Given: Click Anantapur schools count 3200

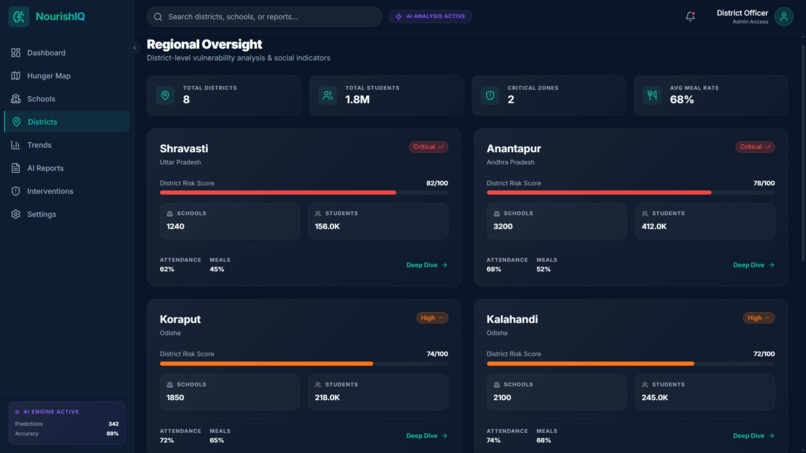Looking at the screenshot, I should click(503, 226).
